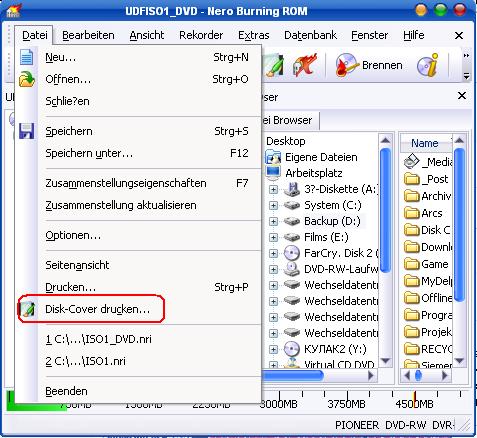Select Seitenansicht menu entry
The height and width of the screenshot is (438, 477).
click(x=138, y=265)
